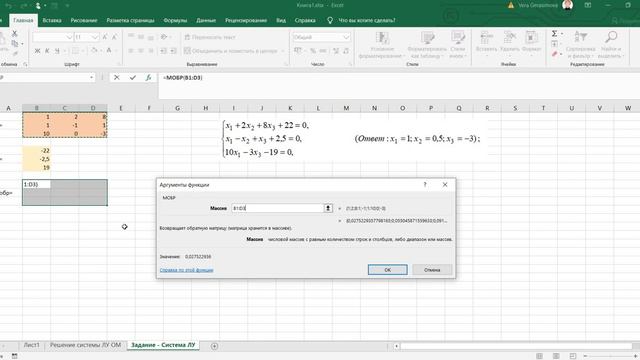This screenshot has height=360, width=640.
Task: Switch to Page Layout view icon
Action: pos(556,356)
